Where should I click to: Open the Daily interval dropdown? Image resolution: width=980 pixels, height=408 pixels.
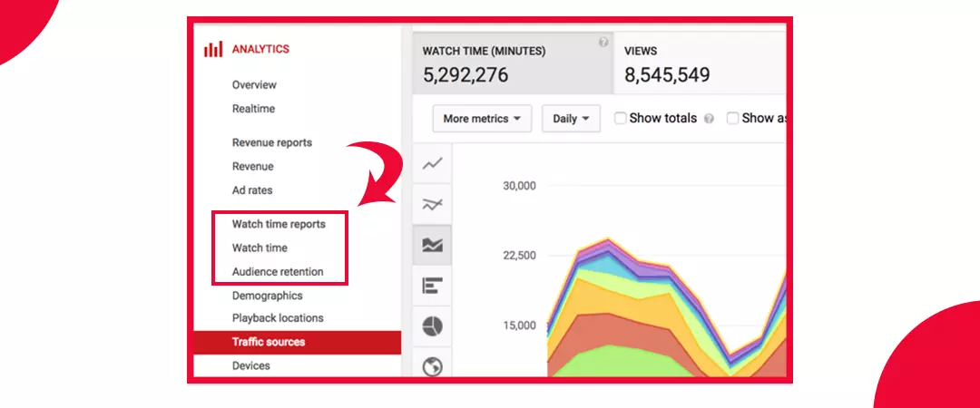(572, 119)
